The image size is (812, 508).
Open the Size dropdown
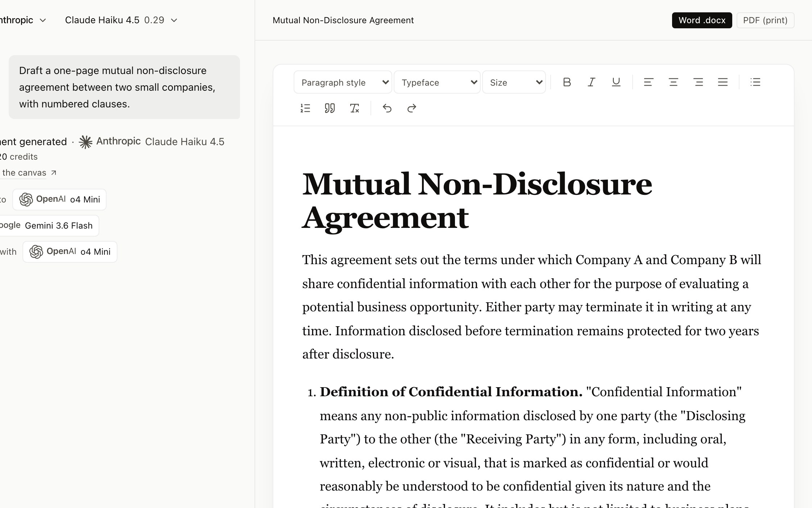pos(514,82)
